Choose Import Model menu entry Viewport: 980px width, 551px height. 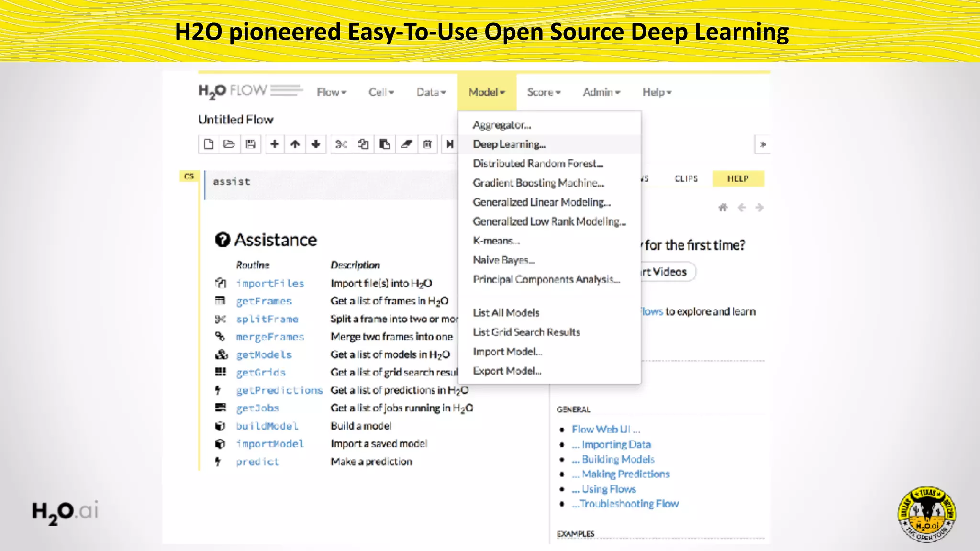click(x=549, y=352)
